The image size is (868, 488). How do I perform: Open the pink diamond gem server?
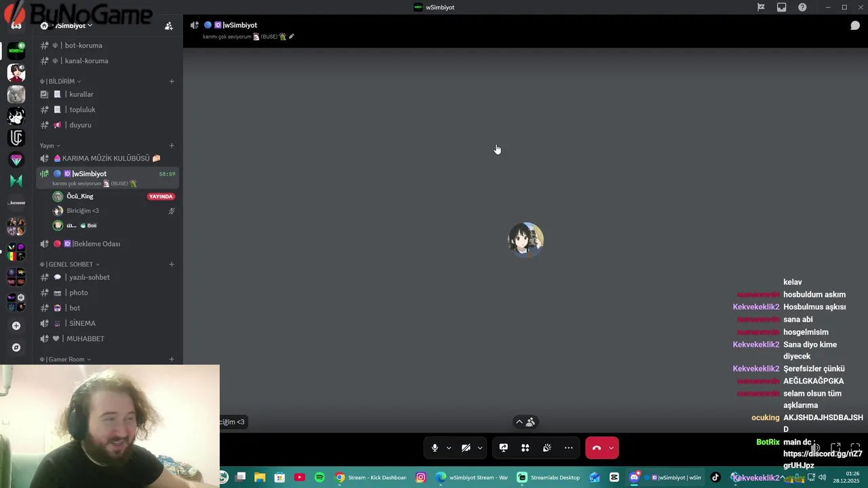point(16,160)
